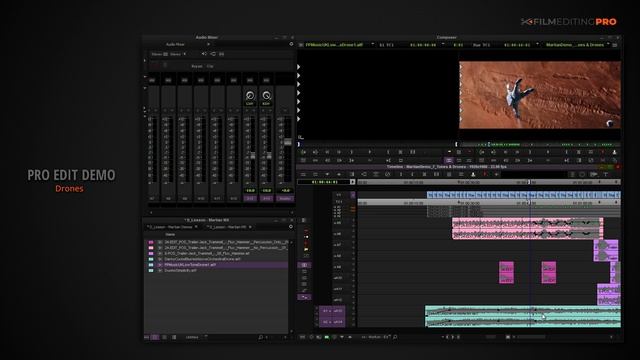Play the source monitor
This screenshot has width=640, height=360.
point(370,152)
